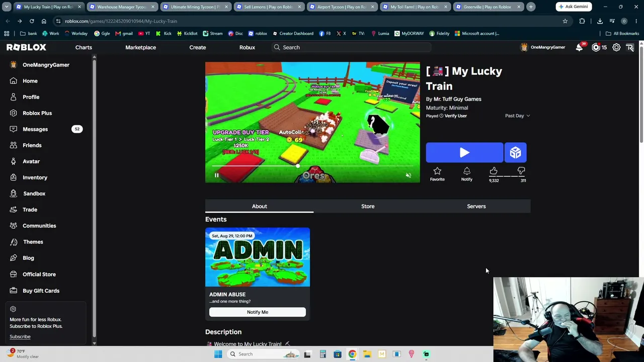Image resolution: width=644 pixels, height=362 pixels.
Task: Open a new browser tab
Action: pyautogui.click(x=531, y=7)
